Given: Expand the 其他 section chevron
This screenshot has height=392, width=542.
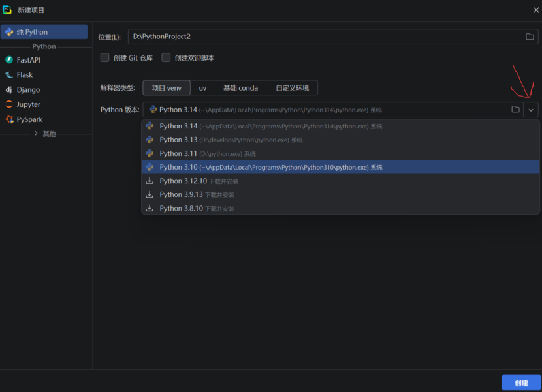Looking at the screenshot, I should tap(36, 134).
